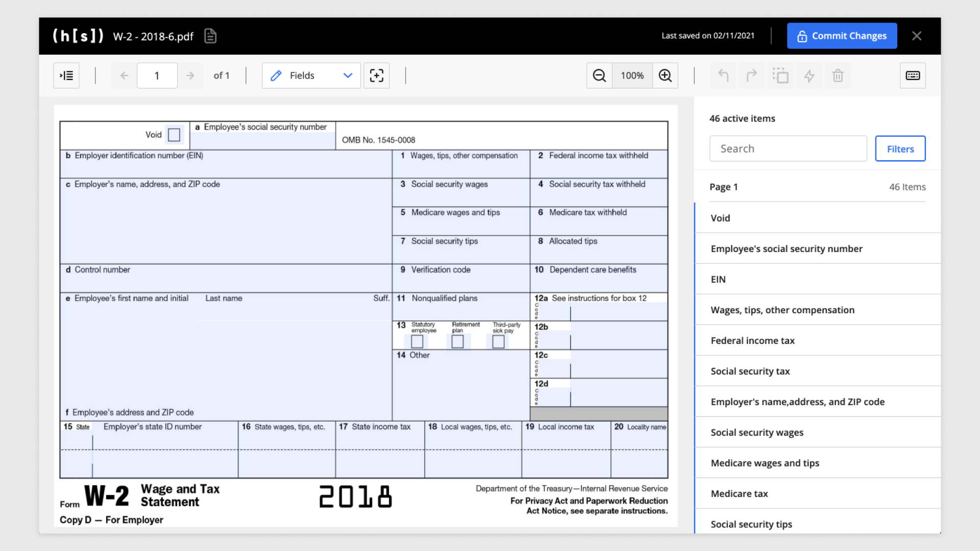
Task: Toggle the sidebar collapse icon
Action: (66, 76)
